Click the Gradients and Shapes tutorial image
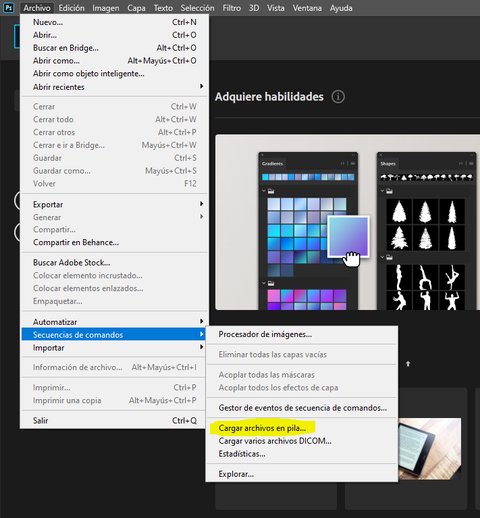 (347, 222)
